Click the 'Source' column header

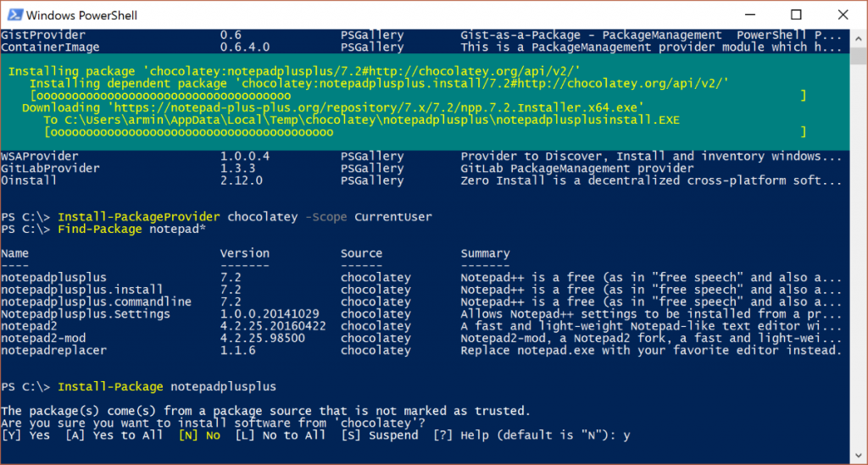click(361, 253)
